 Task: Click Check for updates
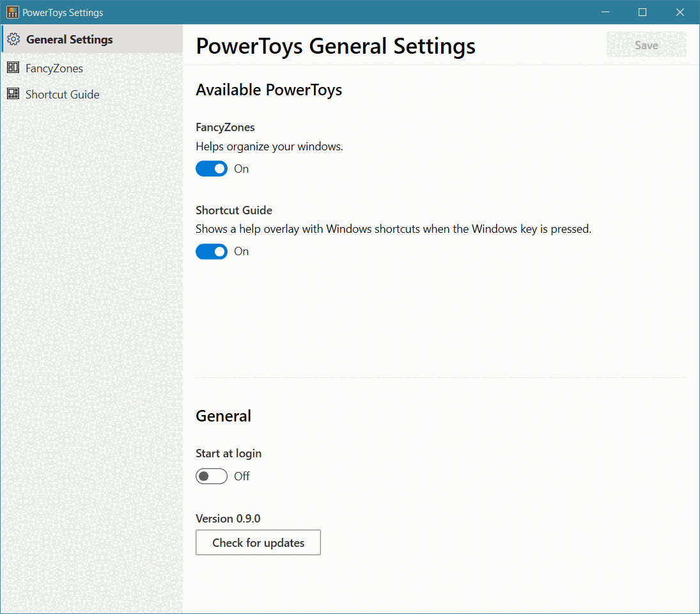[258, 542]
